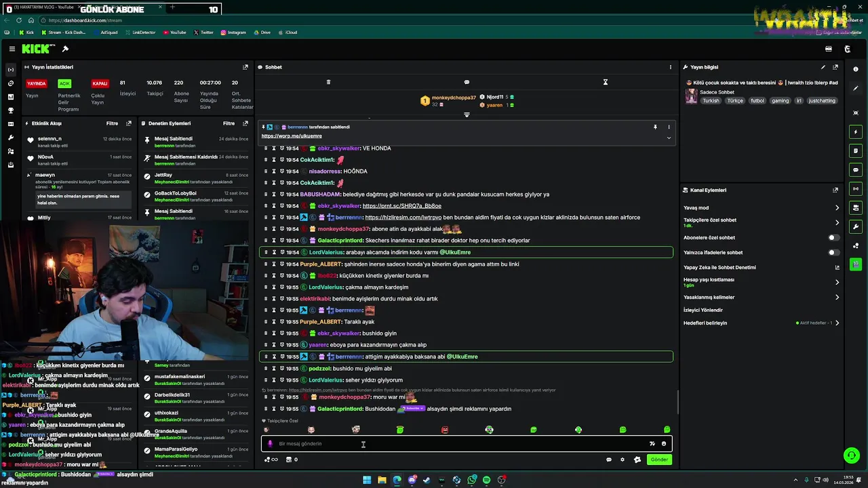Click the hourglass icon in chat toolbar
Image resolution: width=868 pixels, height=488 pixels.
pyautogui.click(x=606, y=82)
